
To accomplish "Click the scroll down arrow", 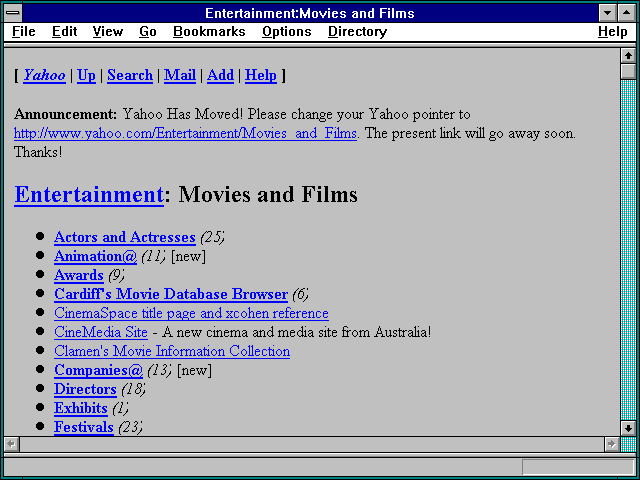I will (628, 428).
